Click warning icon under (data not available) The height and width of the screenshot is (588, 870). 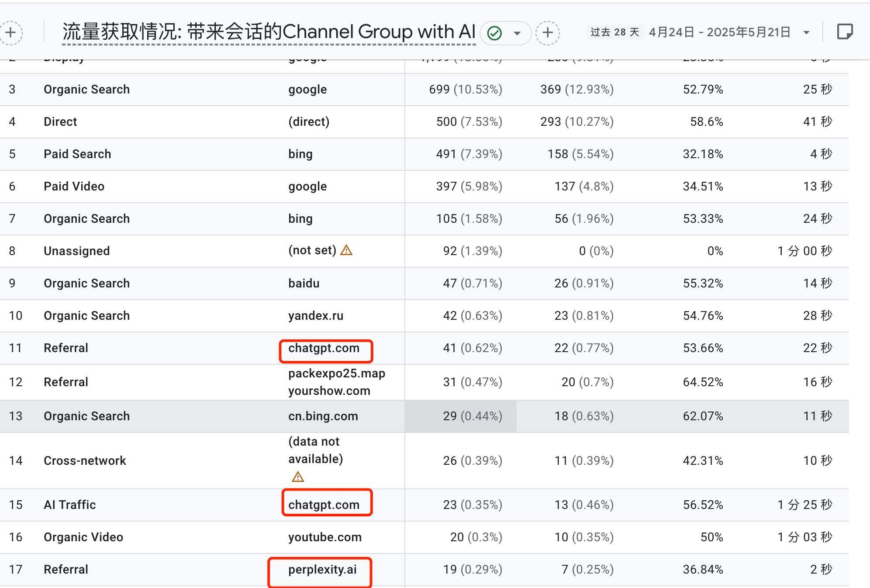(x=298, y=477)
